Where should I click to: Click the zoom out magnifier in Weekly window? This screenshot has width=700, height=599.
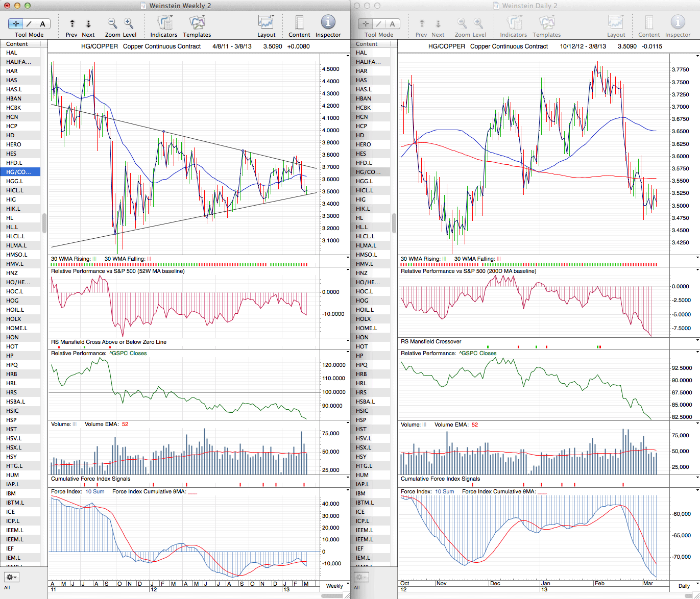pos(112,23)
